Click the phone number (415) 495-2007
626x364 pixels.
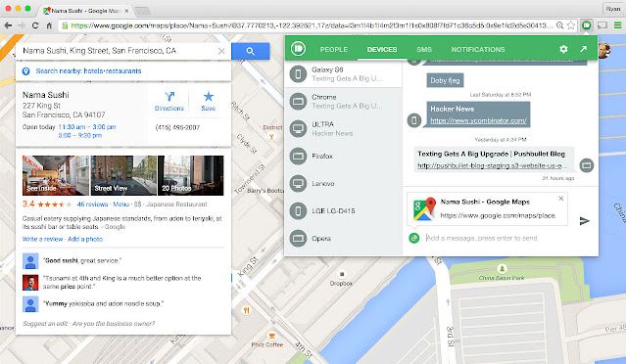coord(177,127)
